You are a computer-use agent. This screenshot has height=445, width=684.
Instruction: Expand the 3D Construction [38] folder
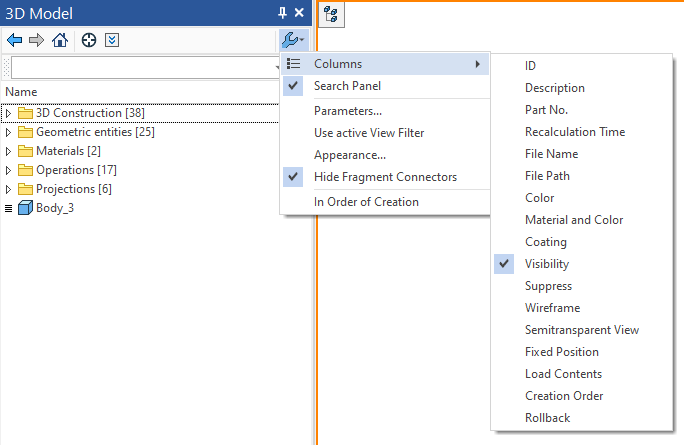click(8, 113)
